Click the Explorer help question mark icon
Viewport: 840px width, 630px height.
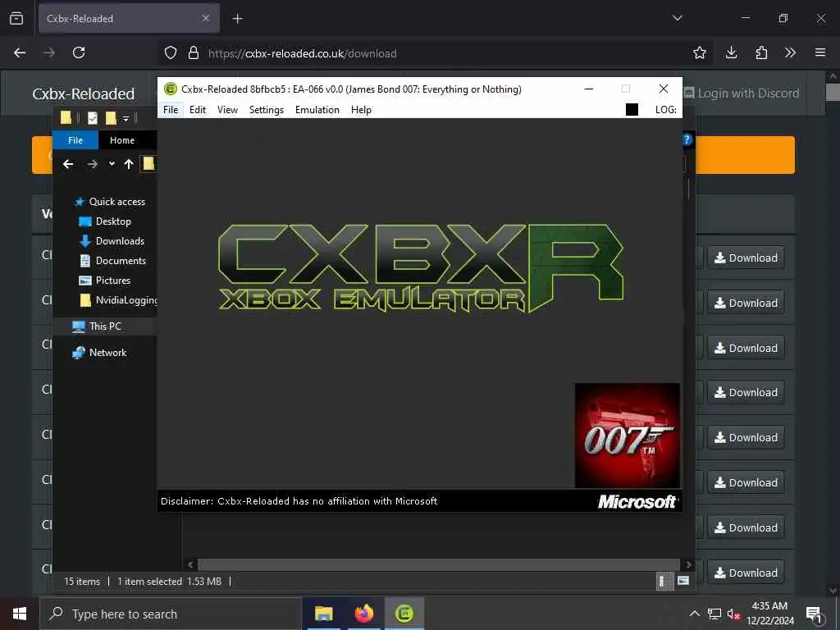[687, 139]
